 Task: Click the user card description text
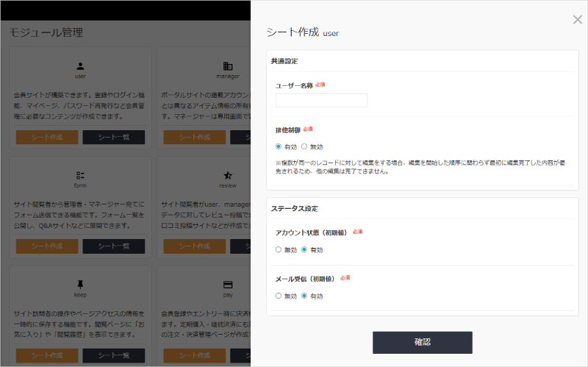[x=79, y=105]
